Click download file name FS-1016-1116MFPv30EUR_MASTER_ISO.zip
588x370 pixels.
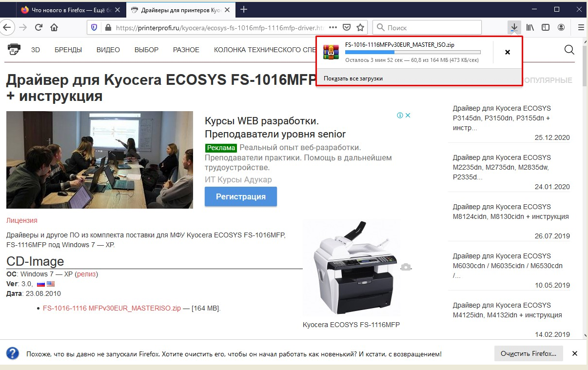(x=400, y=44)
